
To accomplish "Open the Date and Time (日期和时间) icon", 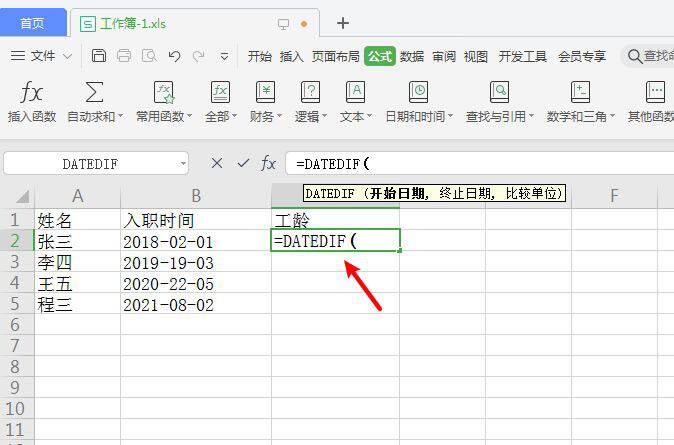I will (418, 92).
